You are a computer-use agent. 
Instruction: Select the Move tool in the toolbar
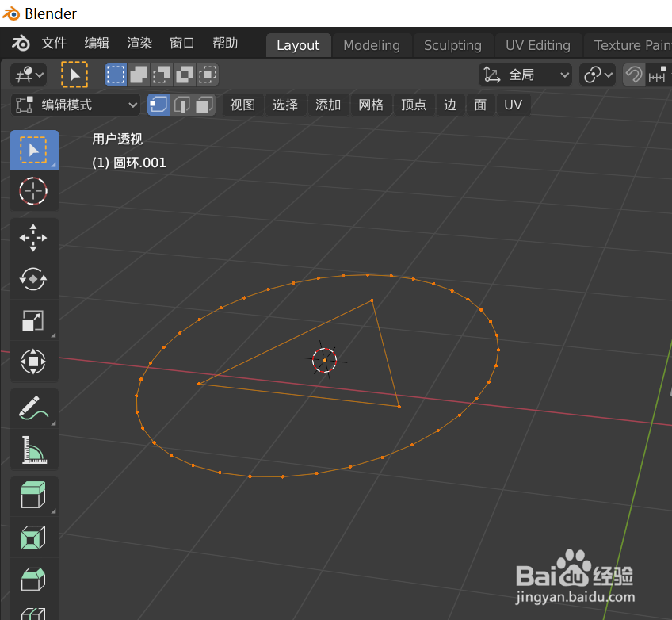33,238
